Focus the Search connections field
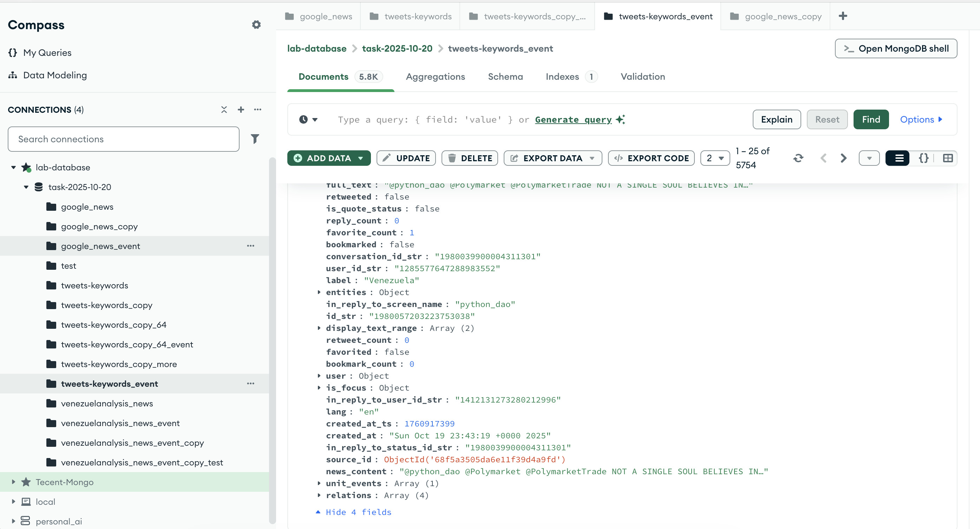980x529 pixels. [123, 139]
